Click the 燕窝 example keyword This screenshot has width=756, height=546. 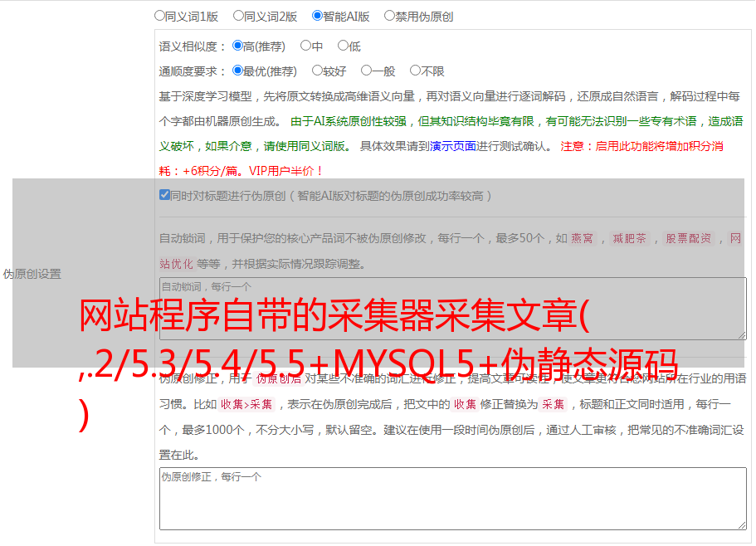tap(583, 238)
